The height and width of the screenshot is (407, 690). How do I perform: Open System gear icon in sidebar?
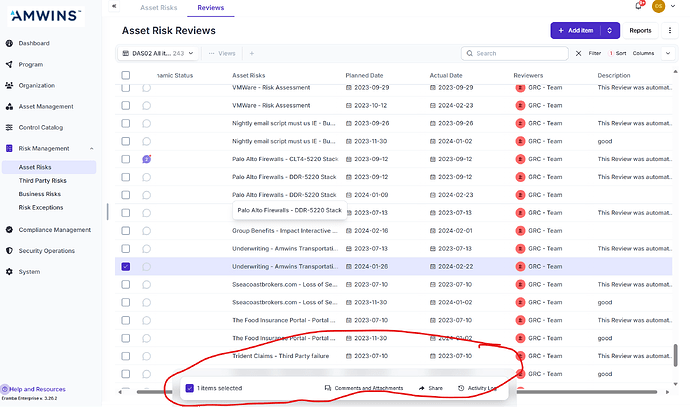9,272
